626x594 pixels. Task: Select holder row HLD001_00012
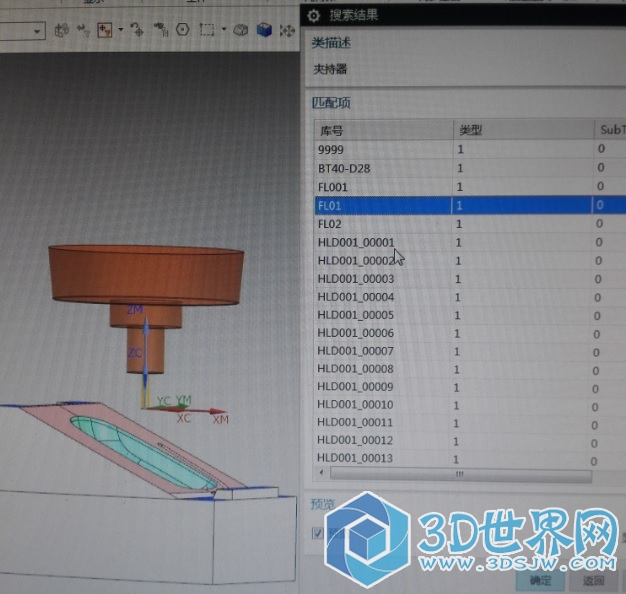coord(470,440)
